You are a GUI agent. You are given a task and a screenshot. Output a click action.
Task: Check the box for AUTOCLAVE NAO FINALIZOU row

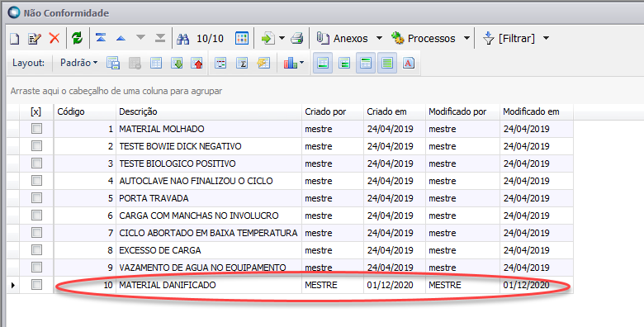(x=36, y=180)
